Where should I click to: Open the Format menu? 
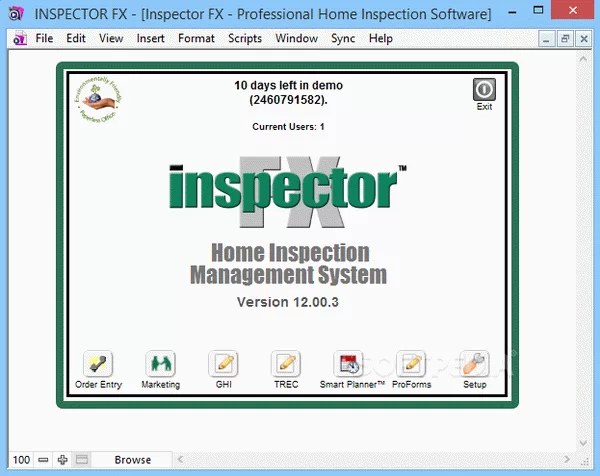[196, 39]
